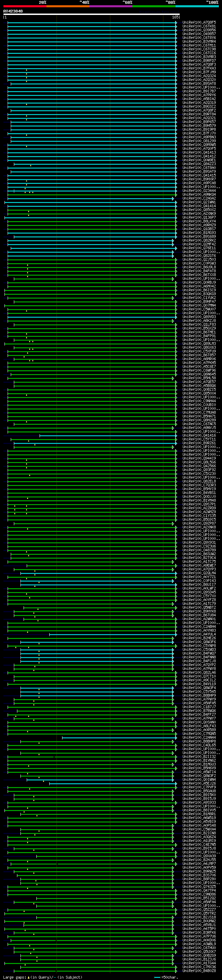Screen dimensions: 222x980
Task: Select hit label UniRef100_B9GSC2
Action: pos(199,106)
